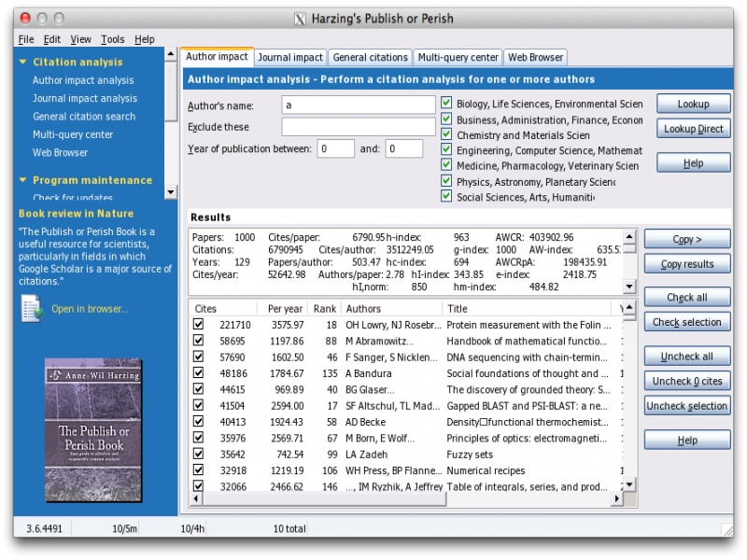Collapse the Program maintenance section
This screenshot has width=747, height=560.
pyautogui.click(x=22, y=180)
